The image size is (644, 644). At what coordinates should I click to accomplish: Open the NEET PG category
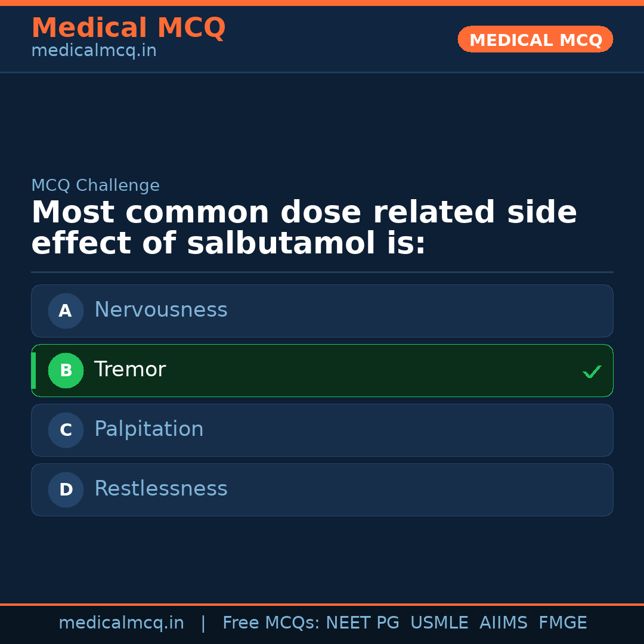pos(362,623)
